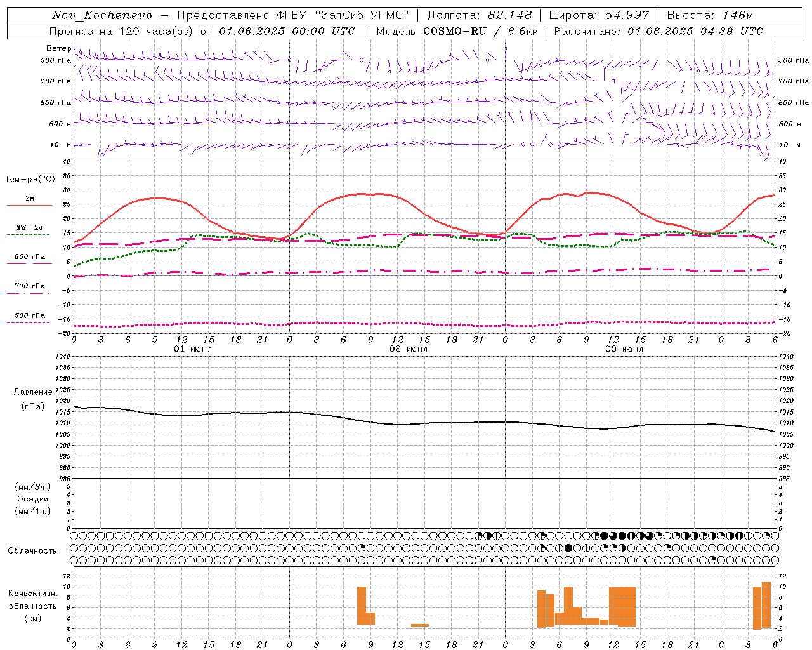Viewport: 812px width, 650px height.
Task: Click the Долгота: 82.148 header field
Action: pyautogui.click(x=480, y=15)
